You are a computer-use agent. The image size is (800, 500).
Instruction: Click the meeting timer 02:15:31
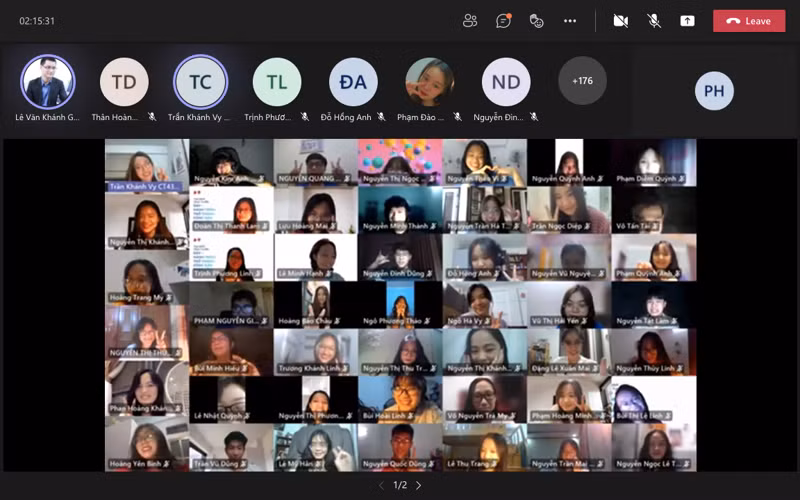point(37,21)
